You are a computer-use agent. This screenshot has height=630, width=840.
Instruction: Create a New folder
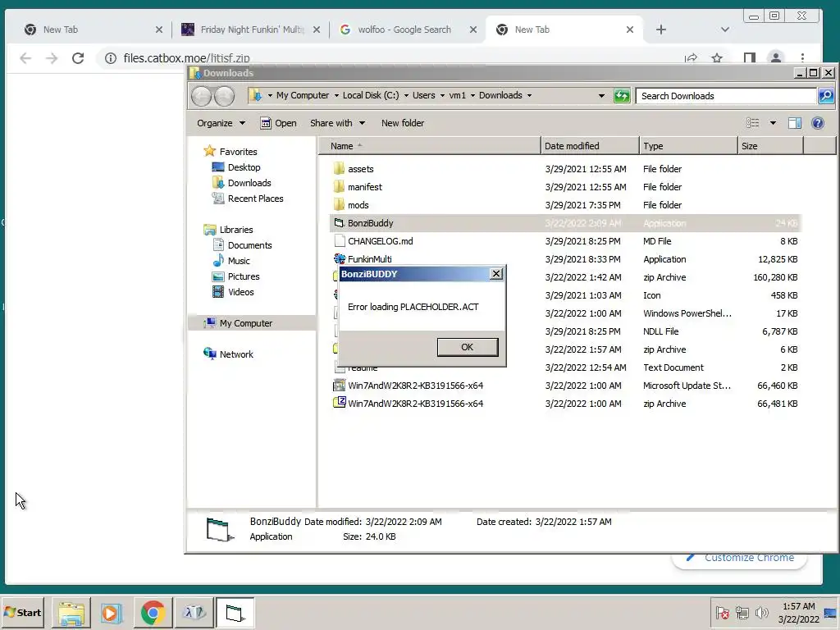(x=403, y=123)
